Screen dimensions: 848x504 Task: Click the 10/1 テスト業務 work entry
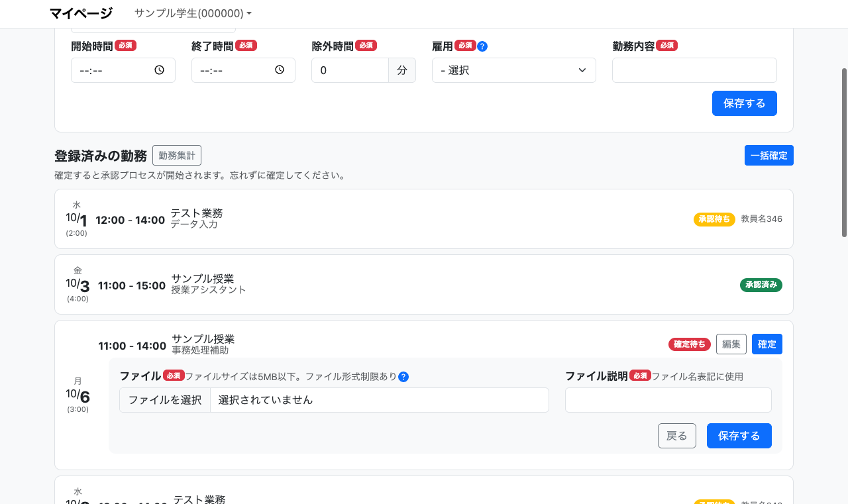point(423,219)
